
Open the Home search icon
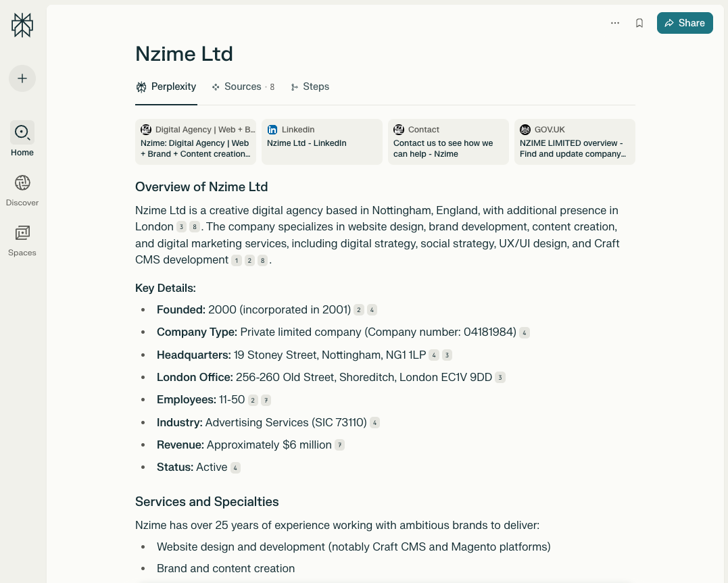point(22,132)
